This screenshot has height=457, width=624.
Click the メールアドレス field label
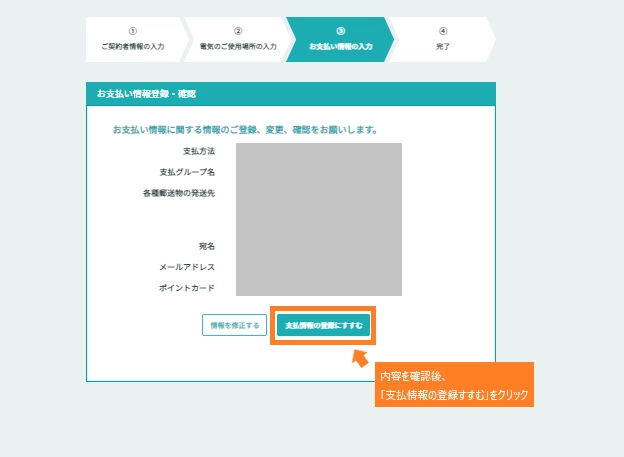click(x=187, y=267)
